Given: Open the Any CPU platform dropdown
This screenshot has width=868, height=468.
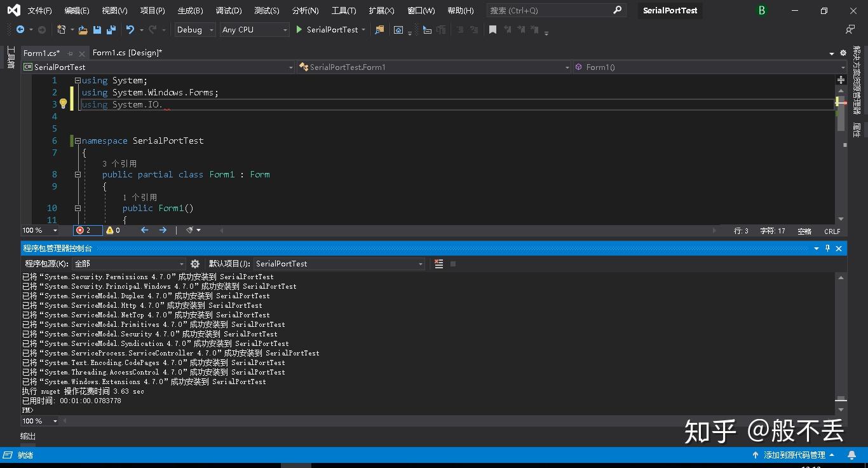Looking at the screenshot, I should 254,30.
